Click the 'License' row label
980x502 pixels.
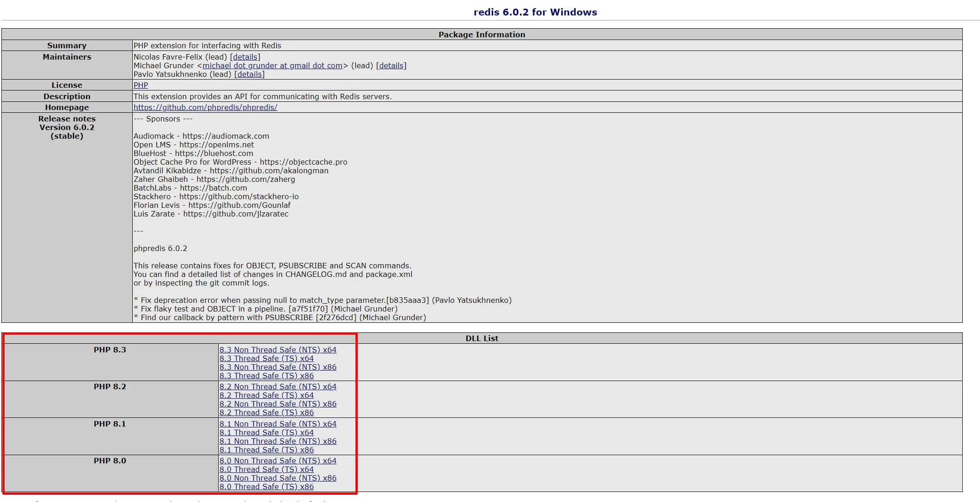tap(67, 85)
